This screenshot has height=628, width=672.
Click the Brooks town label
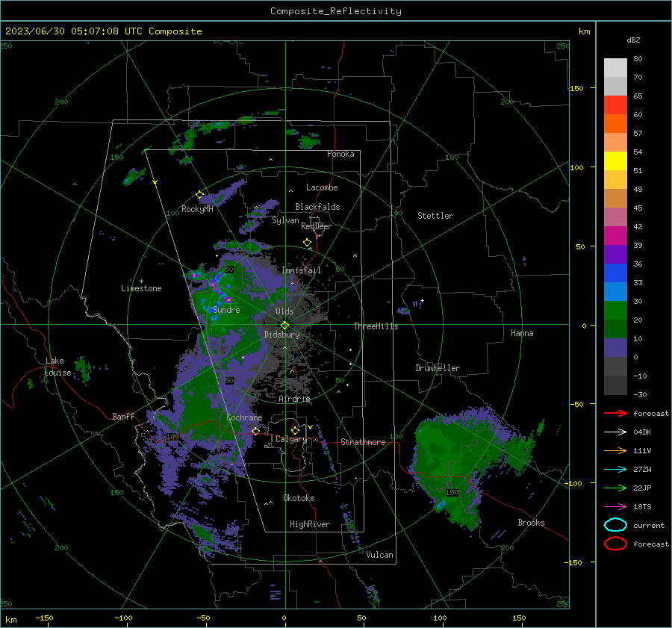pyautogui.click(x=531, y=523)
